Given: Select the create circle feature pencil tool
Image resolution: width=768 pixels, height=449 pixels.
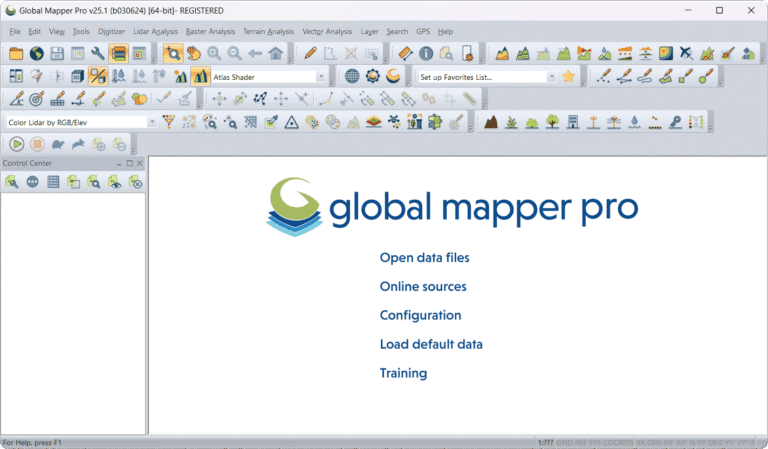Looking at the screenshot, I should (706, 76).
